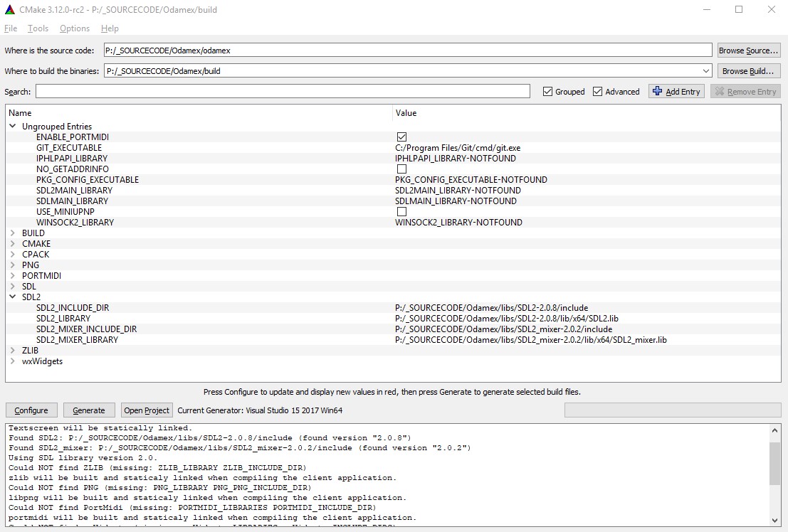Viewport: 788px width, 532px height.
Task: Click value PKG_CONFIG_EXECUTABLE-NOTFOUND
Action: pyautogui.click(x=471, y=180)
